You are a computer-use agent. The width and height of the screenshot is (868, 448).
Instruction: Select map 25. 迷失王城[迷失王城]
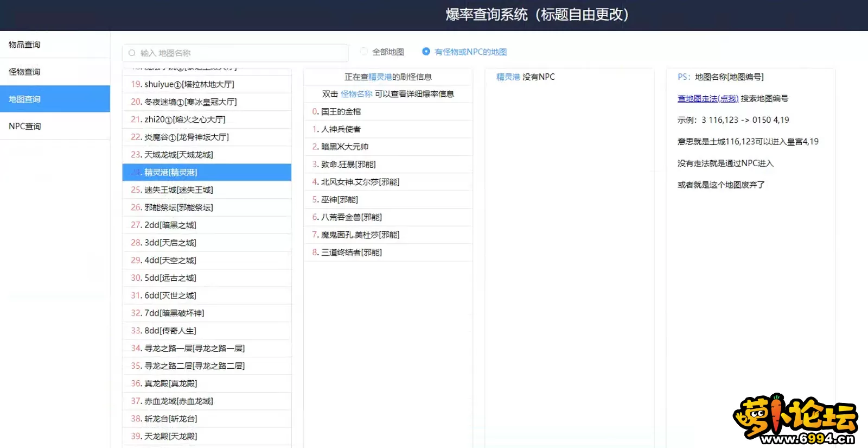coord(207,190)
